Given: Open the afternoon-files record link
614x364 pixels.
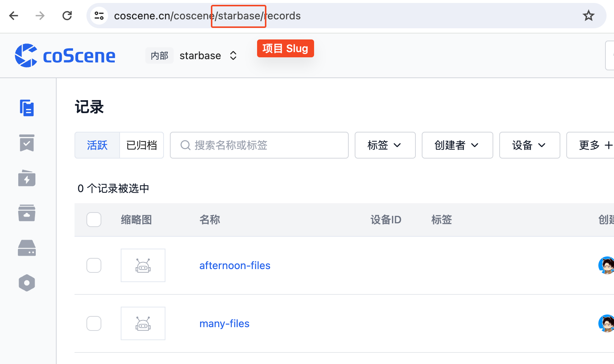Looking at the screenshot, I should point(235,265).
